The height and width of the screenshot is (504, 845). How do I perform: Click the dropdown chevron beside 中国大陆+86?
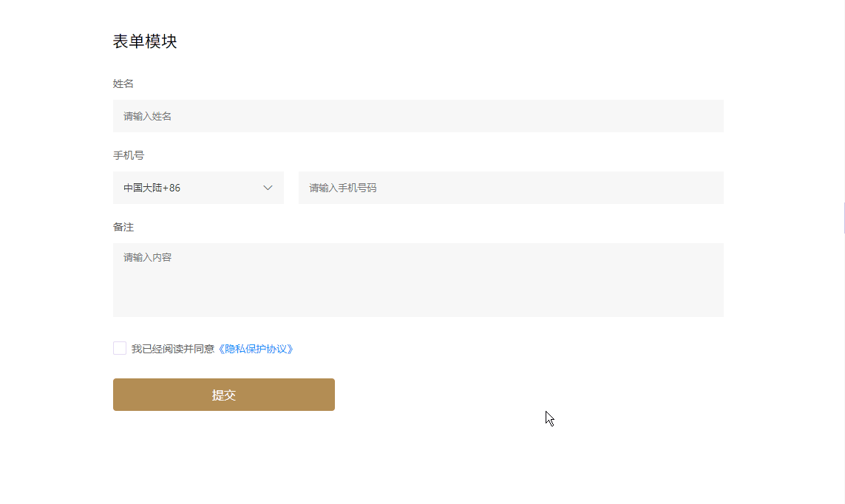click(268, 188)
